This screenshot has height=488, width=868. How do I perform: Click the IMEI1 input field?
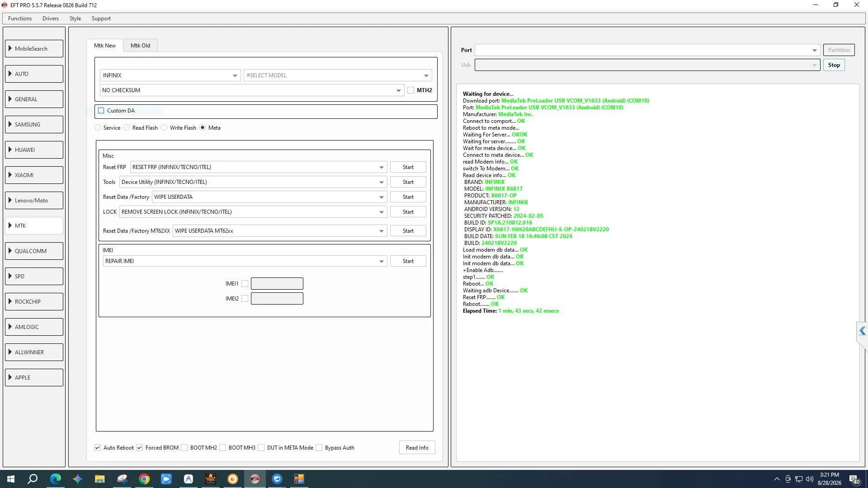tap(277, 284)
